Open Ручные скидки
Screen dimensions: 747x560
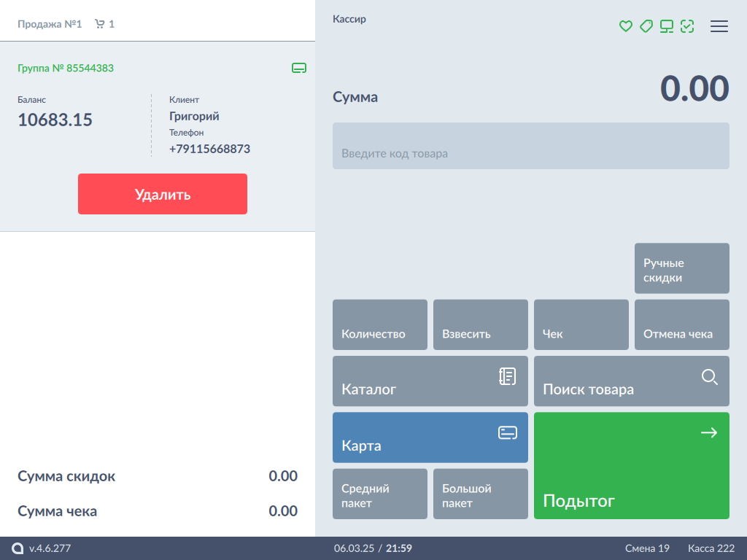pyautogui.click(x=681, y=268)
